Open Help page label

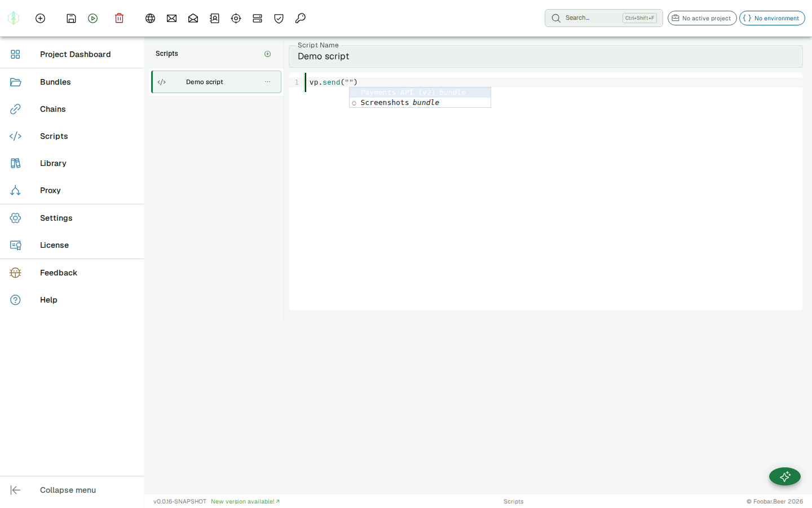(48, 300)
